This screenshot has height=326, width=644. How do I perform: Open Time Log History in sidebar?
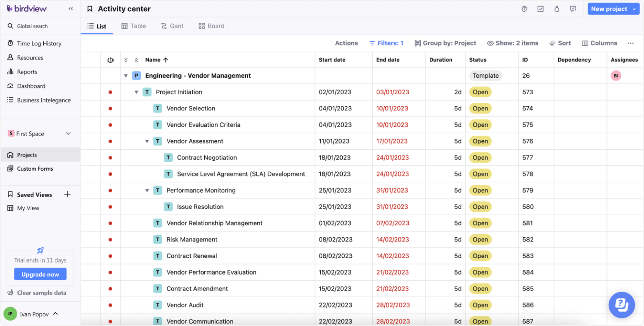40,43
